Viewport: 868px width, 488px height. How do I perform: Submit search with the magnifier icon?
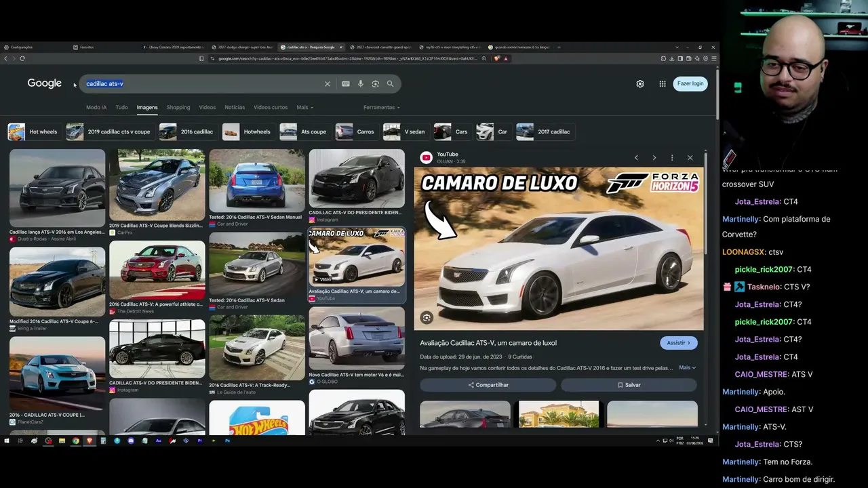390,84
